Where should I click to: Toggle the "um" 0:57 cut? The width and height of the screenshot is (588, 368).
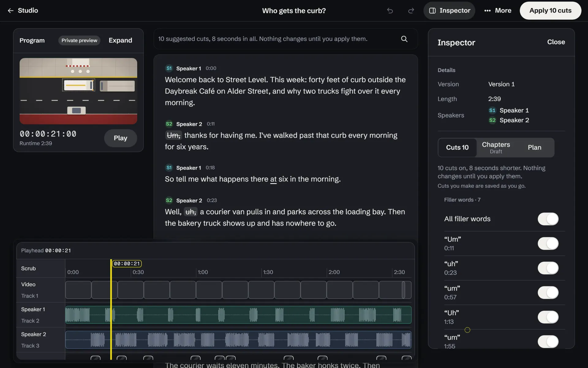548,293
